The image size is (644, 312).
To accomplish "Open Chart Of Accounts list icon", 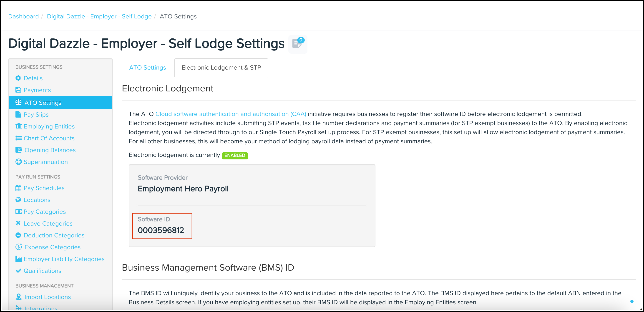I will (18, 138).
